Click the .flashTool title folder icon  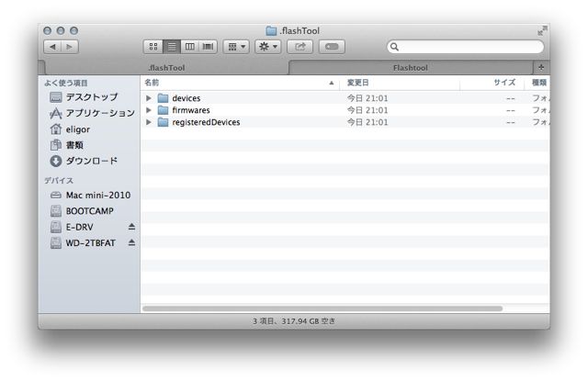tap(271, 30)
